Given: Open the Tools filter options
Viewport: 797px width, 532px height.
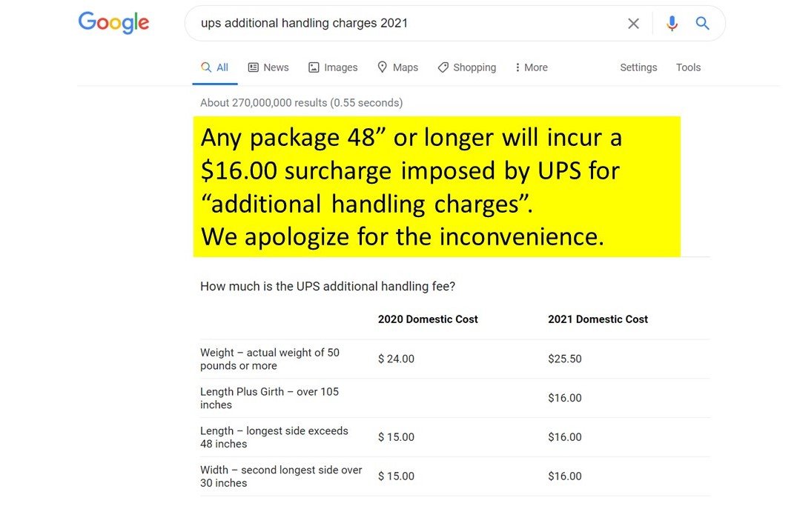Looking at the screenshot, I should point(688,67).
